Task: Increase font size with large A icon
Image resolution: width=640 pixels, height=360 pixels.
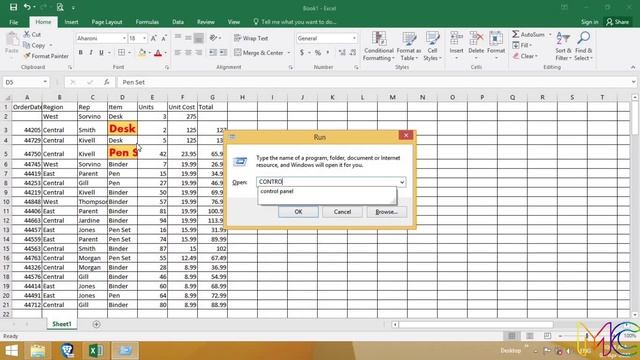Action: pos(153,38)
